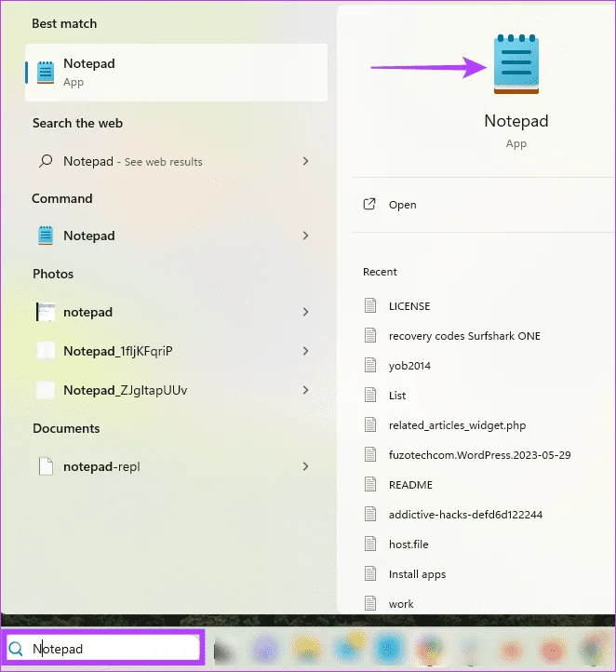Open recent file recovery codes Surfshark ONE
Screen dimensions: 616x672
(464, 336)
